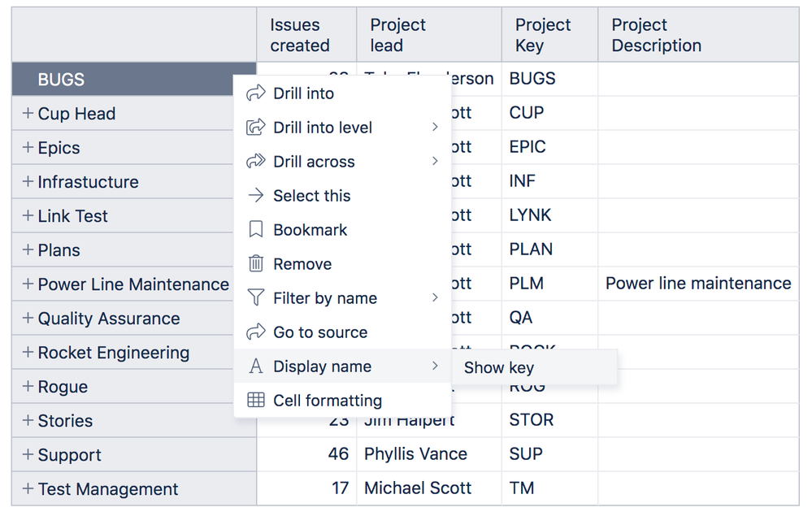This screenshot has height=516, width=812.
Task: Open the Display name menu entry
Action: (322, 366)
